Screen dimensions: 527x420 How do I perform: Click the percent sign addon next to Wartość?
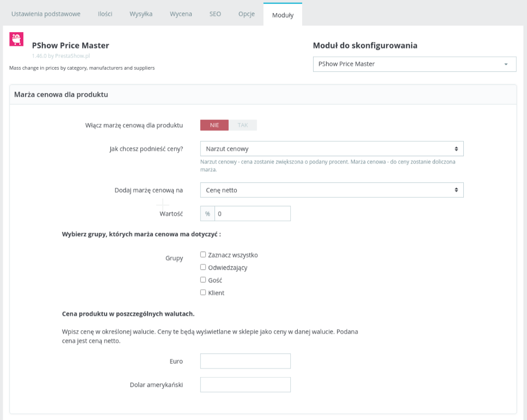click(x=208, y=213)
